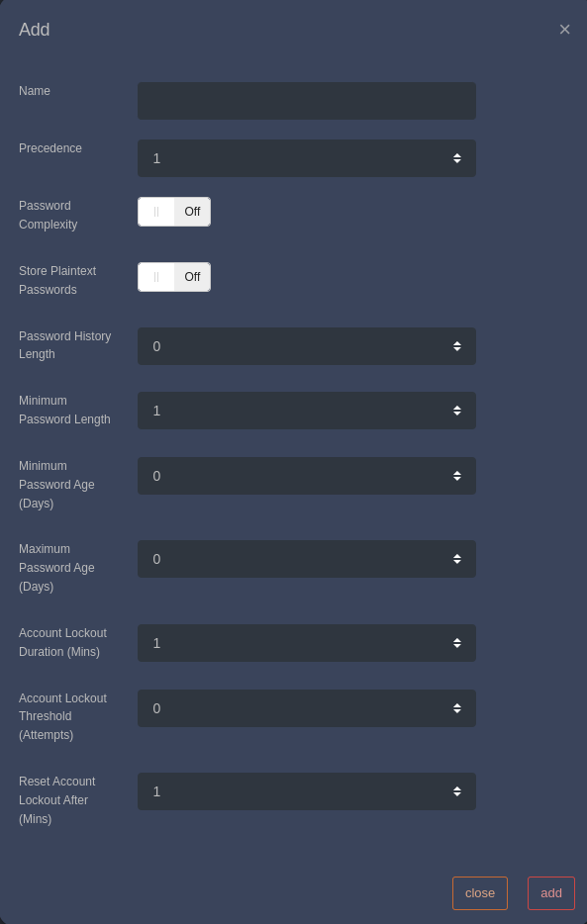Click the Minimum Password Length spinner arrows
The image size is (587, 924).
[x=456, y=411]
